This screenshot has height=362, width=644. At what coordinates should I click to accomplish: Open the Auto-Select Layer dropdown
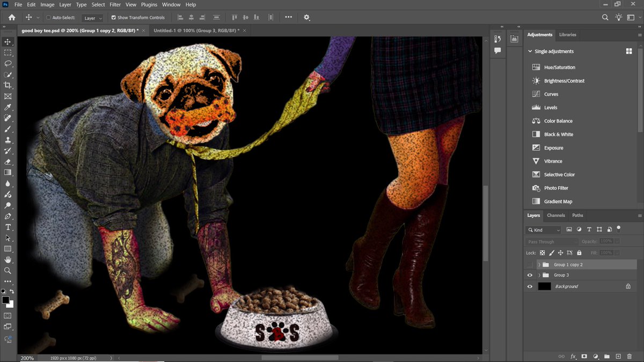point(92,18)
